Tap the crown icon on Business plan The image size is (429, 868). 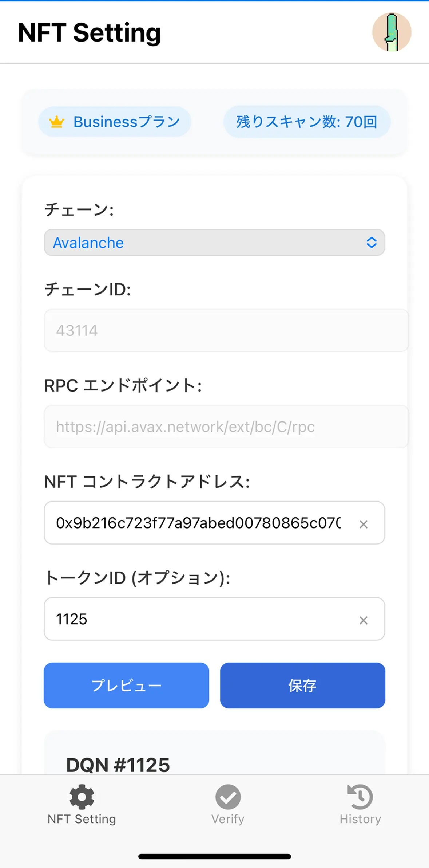[57, 122]
